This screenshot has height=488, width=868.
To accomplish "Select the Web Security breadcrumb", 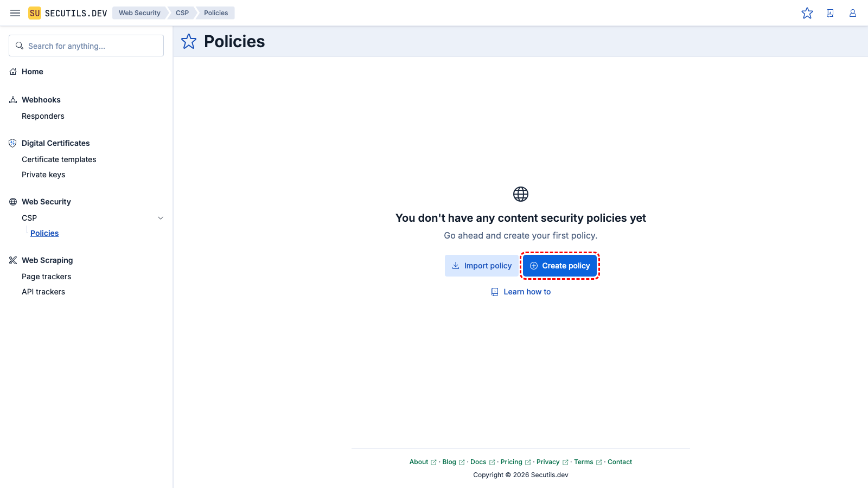I will 139,13.
